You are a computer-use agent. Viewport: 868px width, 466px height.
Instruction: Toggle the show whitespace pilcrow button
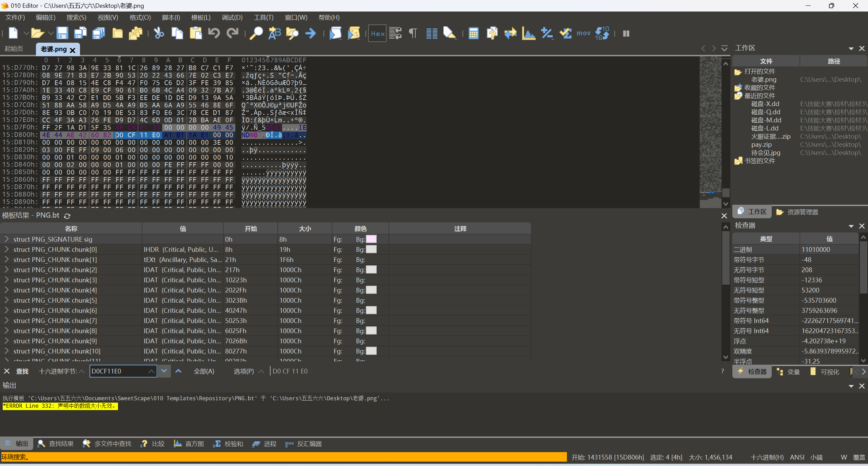click(x=413, y=33)
